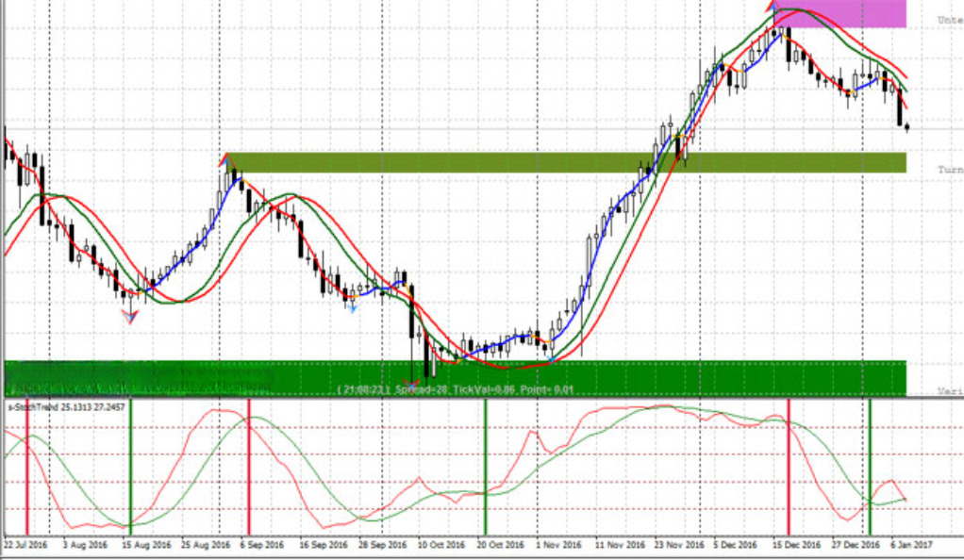Select the last candle on the chart
This screenshot has height=560, width=964.
click(906, 128)
